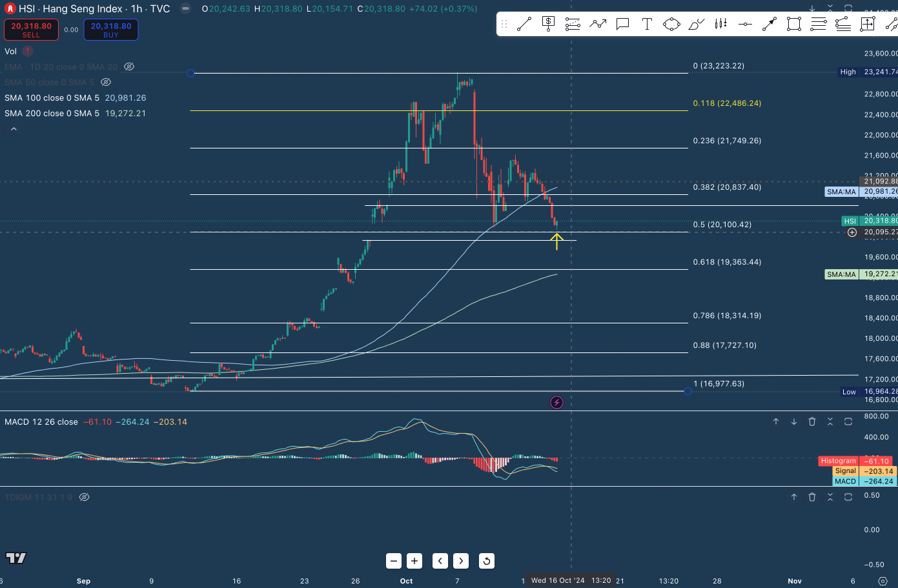Open the HSI Hang Seng Index symbol title
The height and width of the screenshot is (588, 898).
94,9
